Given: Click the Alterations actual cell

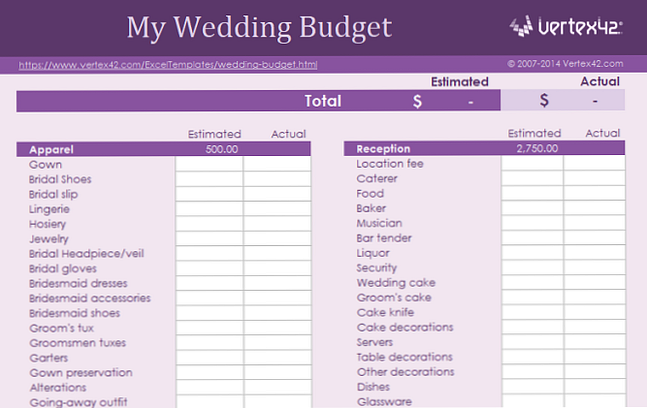Looking at the screenshot, I should (x=277, y=387).
